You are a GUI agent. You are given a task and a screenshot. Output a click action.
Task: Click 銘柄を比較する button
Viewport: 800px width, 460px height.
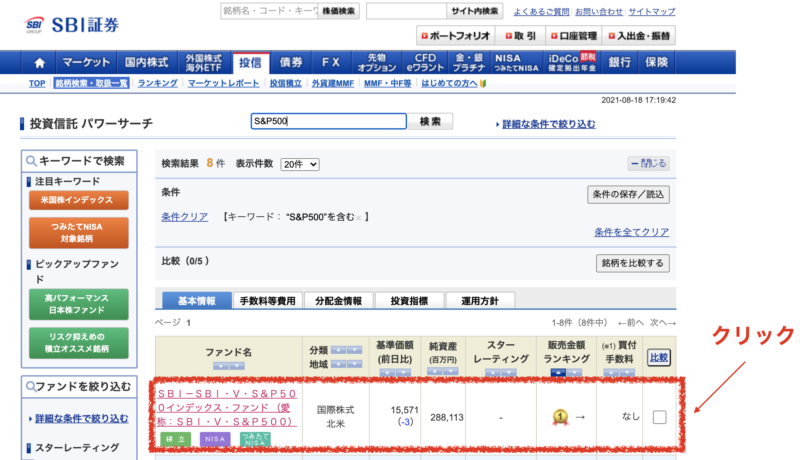click(633, 263)
